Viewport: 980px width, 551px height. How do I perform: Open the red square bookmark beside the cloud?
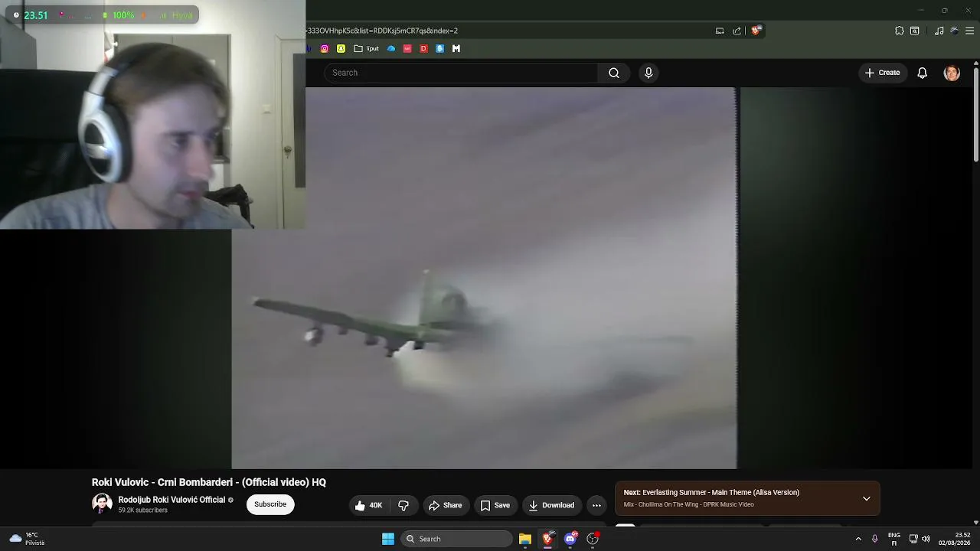pos(407,48)
